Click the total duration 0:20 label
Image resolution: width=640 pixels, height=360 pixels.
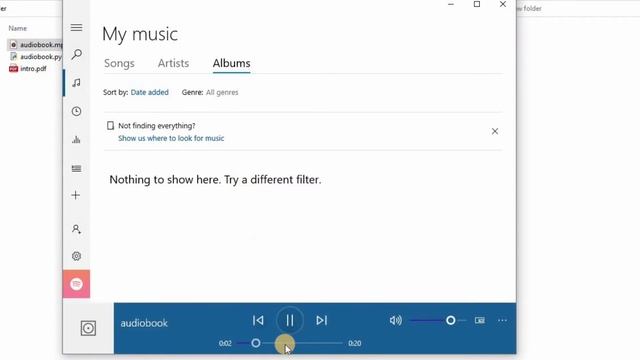(355, 343)
